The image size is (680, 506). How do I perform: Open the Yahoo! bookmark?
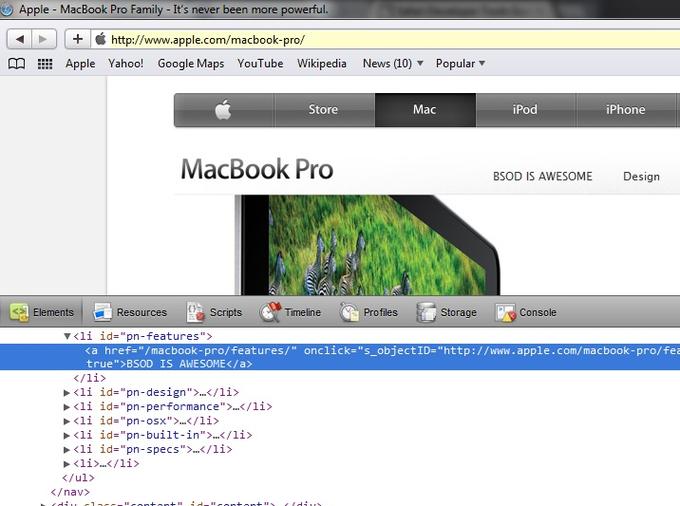[x=126, y=63]
